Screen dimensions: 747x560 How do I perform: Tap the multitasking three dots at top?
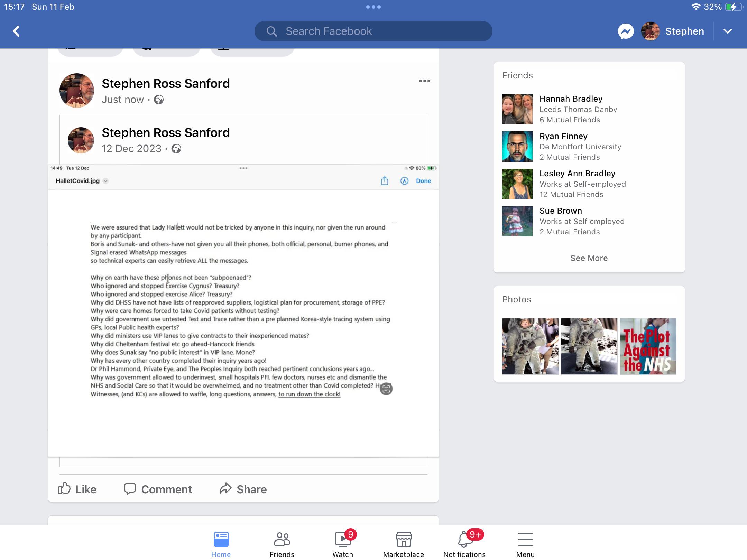[x=373, y=7]
